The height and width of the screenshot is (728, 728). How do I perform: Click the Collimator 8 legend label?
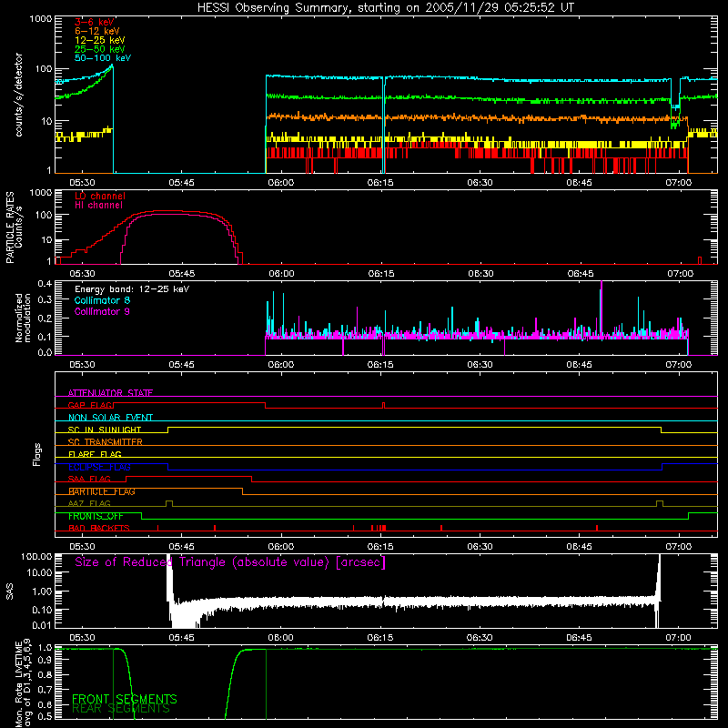coord(102,300)
